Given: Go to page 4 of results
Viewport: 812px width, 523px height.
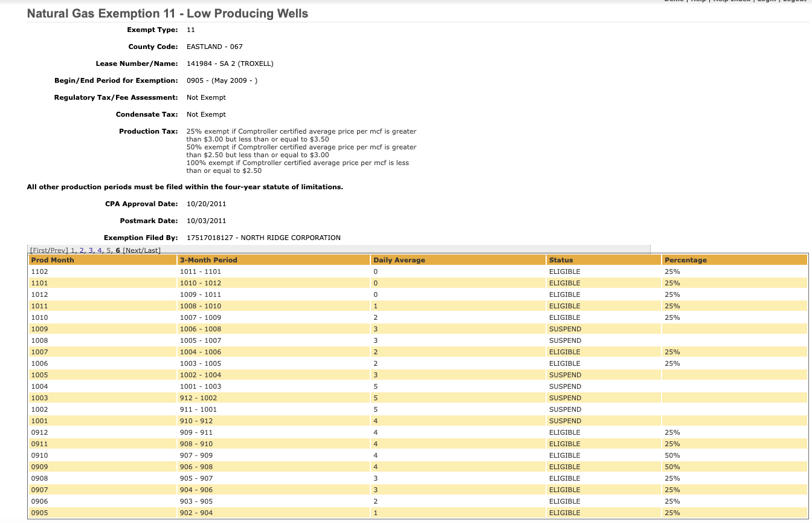Looking at the screenshot, I should pyautogui.click(x=100, y=250).
